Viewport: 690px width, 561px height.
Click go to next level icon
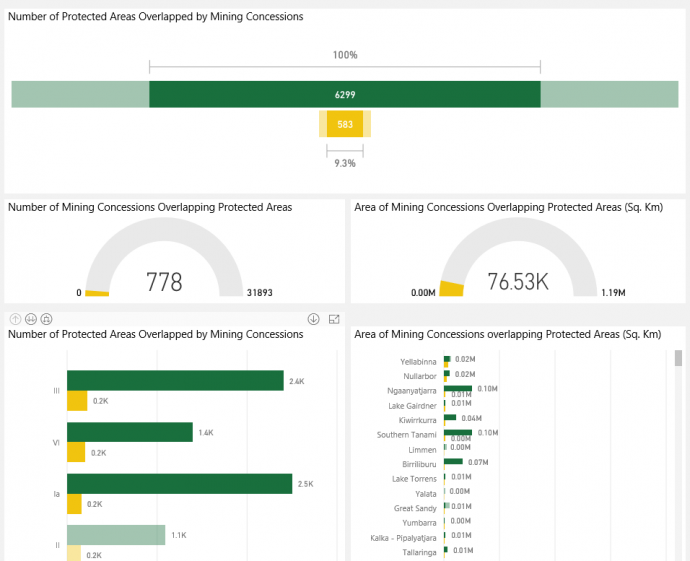click(x=31, y=319)
